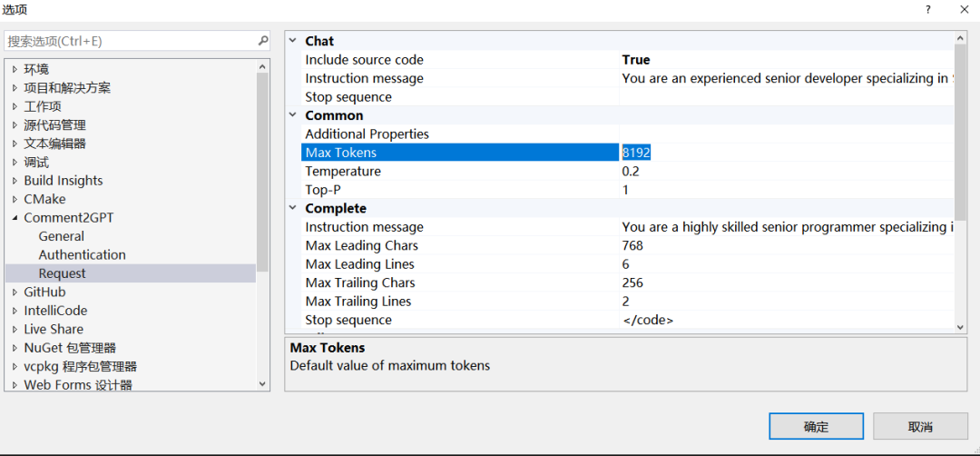This screenshot has height=456, width=980.
Task: Click the 确定 button
Action: [816, 426]
